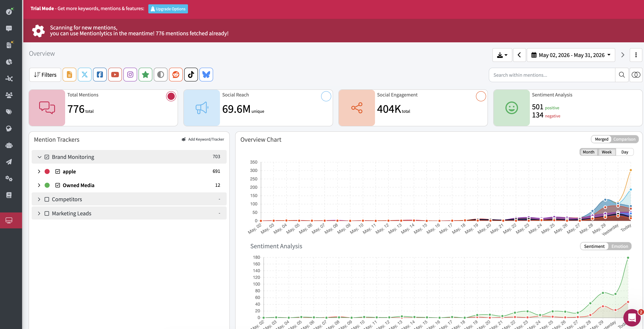Viewport: 644px width, 329px height.
Task: Select the Month chart tab
Action: pyautogui.click(x=588, y=152)
